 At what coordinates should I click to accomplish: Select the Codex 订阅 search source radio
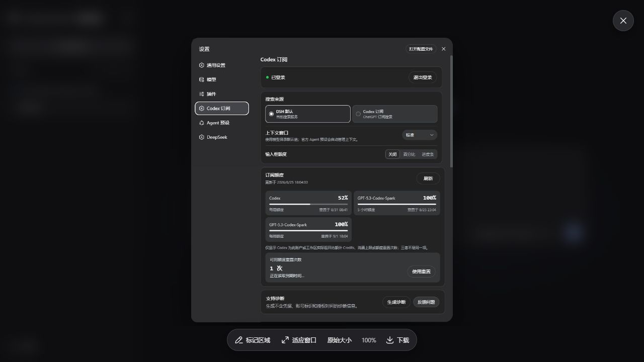(x=394, y=114)
